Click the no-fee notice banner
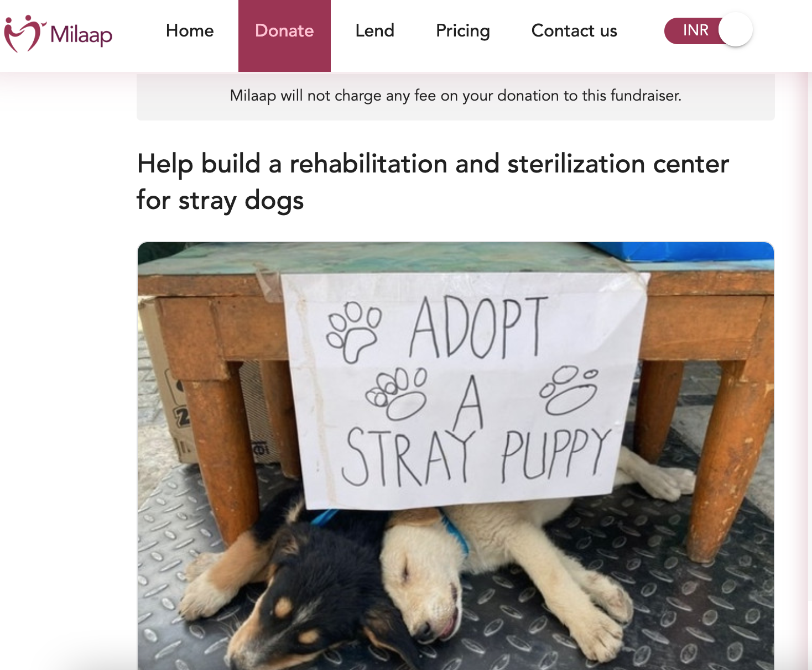The image size is (812, 670). (456, 96)
